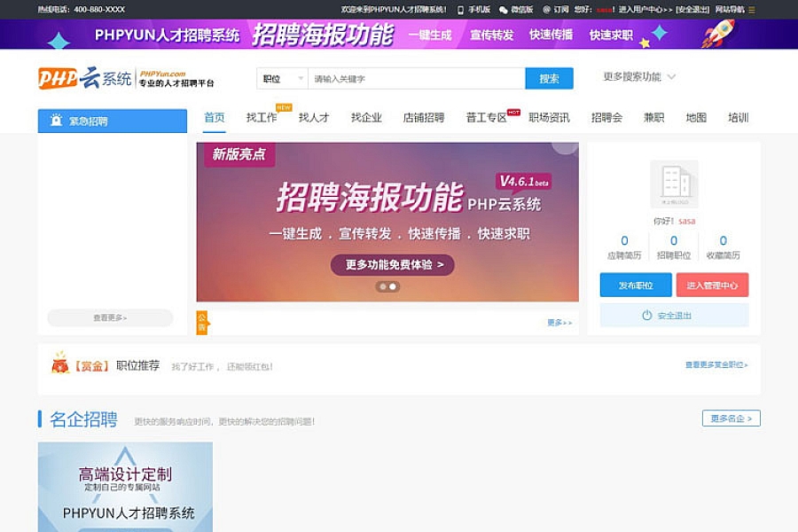Click the 公告 announcement tag icon
The width and height of the screenshot is (798, 532).
point(202,322)
